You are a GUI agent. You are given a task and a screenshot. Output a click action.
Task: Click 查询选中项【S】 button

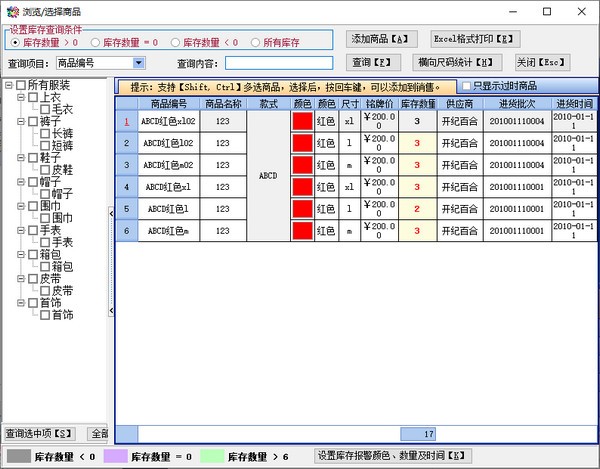point(39,433)
